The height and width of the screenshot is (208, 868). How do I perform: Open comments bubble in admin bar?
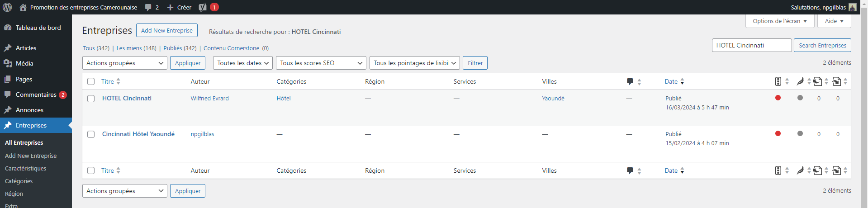coord(152,7)
